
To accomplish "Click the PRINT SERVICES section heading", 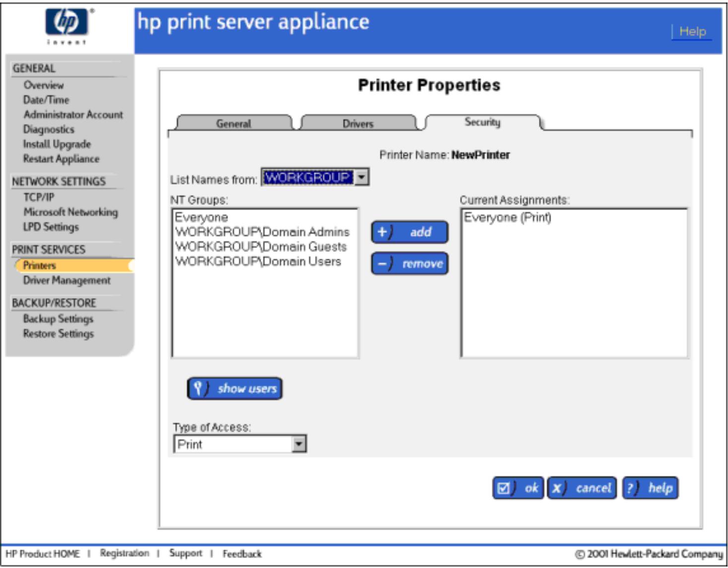I will [49, 250].
